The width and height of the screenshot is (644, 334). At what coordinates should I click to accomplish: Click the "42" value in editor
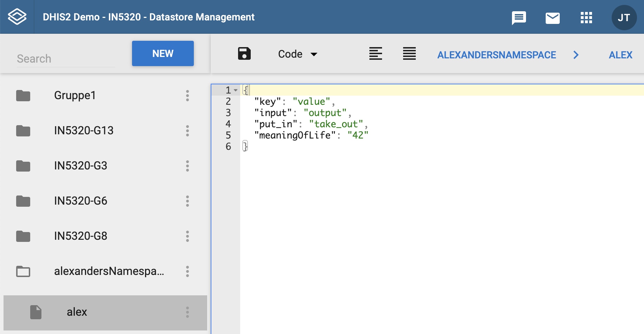click(x=358, y=135)
